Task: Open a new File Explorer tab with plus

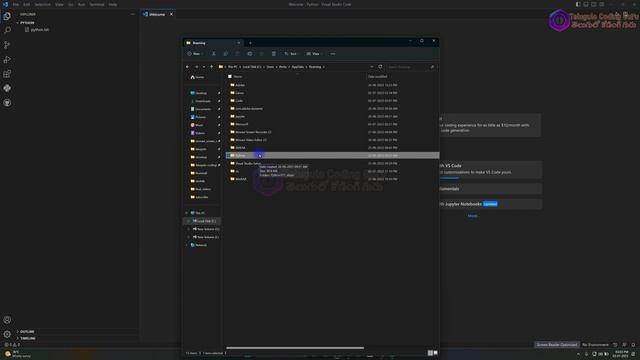Action: 250,43
